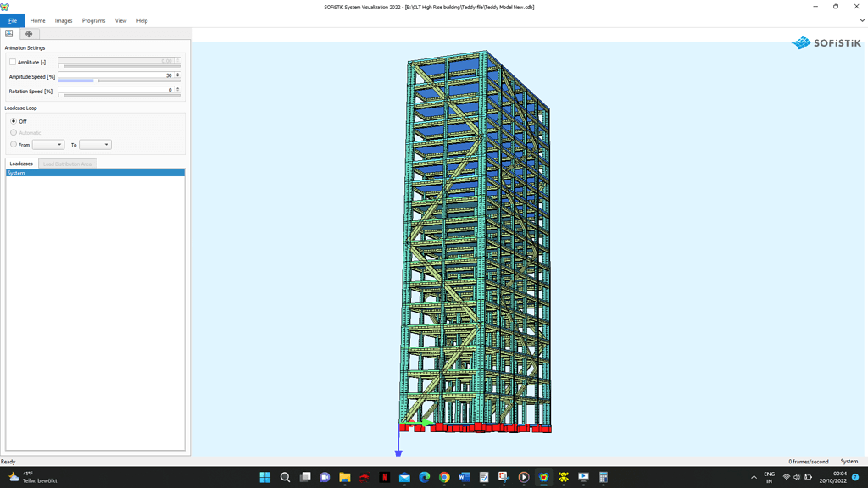Image resolution: width=868 pixels, height=488 pixels.
Task: Open the From loadcase dropdown
Action: tap(48, 145)
